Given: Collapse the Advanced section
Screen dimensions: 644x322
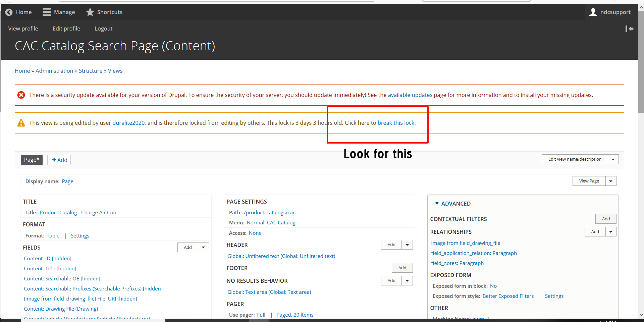Looking at the screenshot, I should pos(437,204).
